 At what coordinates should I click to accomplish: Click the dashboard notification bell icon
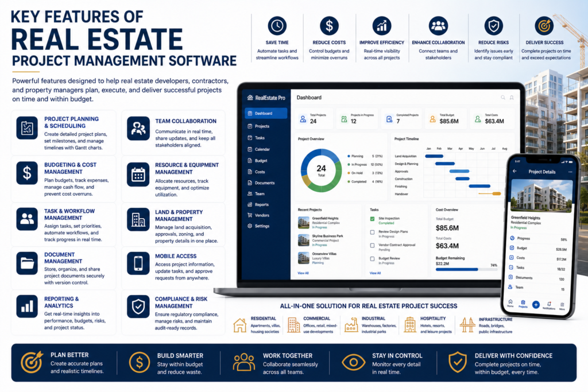coord(512,98)
